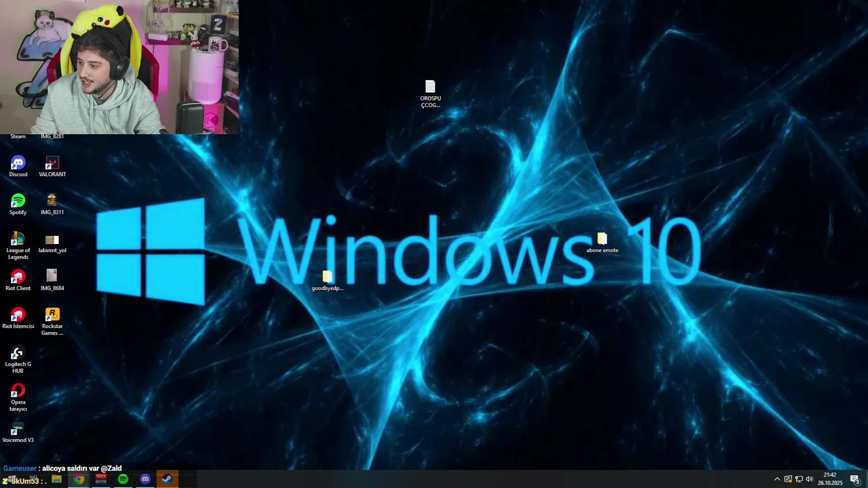Switch to Chrome in the taskbar
The image size is (868, 488).
coord(79,479)
